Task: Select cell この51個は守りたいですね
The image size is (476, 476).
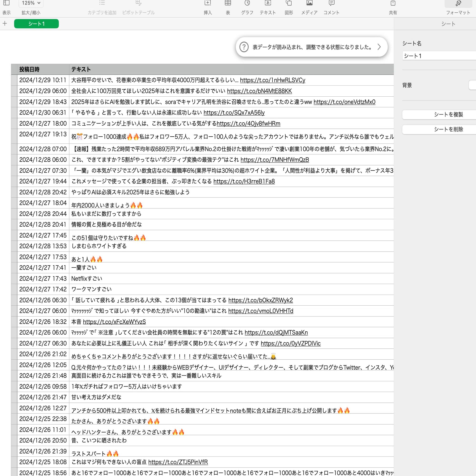Action: click(231, 235)
